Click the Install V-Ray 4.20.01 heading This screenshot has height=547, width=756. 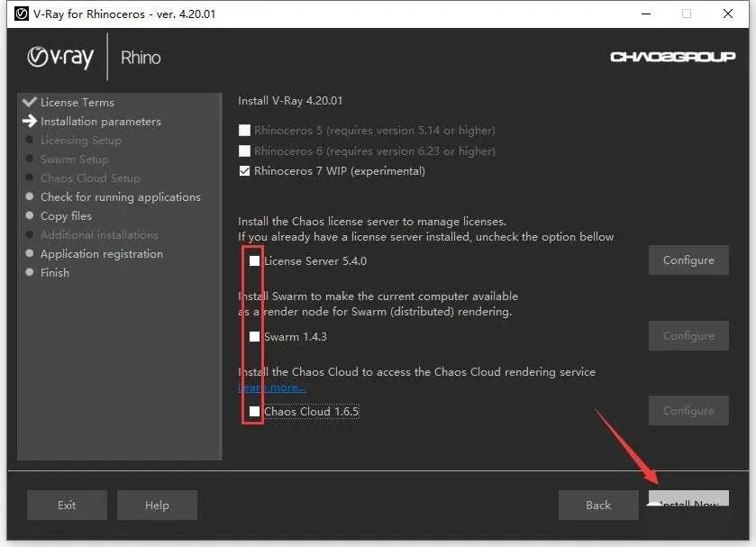pos(290,101)
